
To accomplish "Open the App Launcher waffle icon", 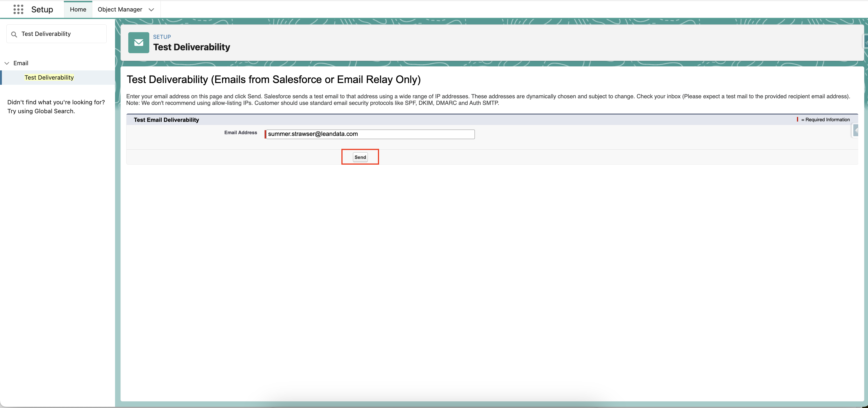I will pos(18,9).
